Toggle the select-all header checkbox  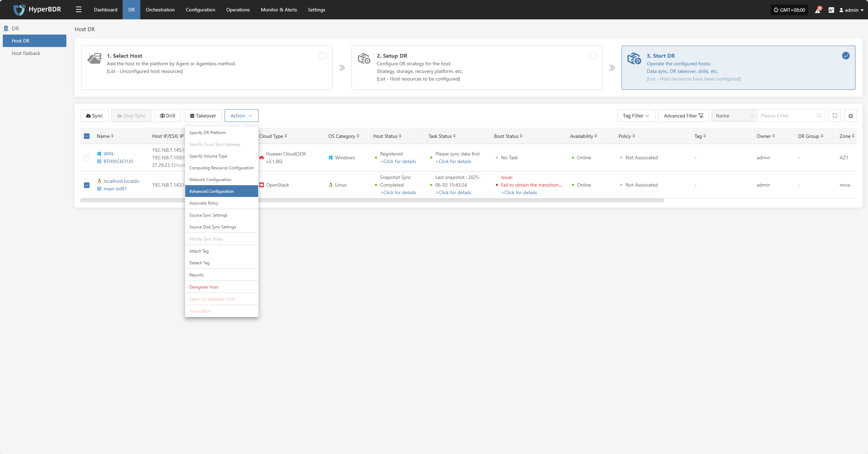pyautogui.click(x=87, y=136)
